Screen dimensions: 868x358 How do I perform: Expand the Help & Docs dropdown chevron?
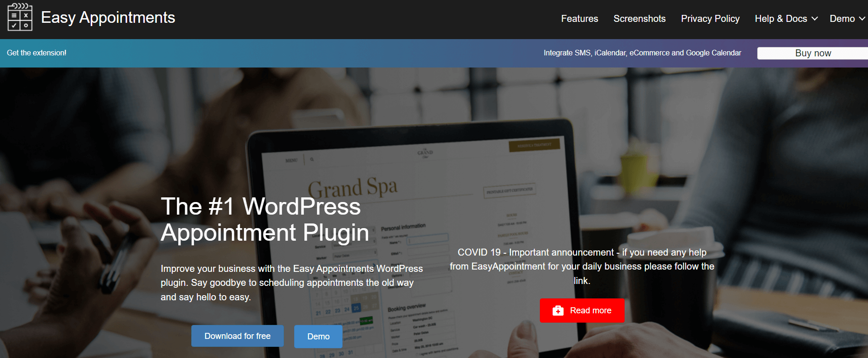(x=814, y=19)
